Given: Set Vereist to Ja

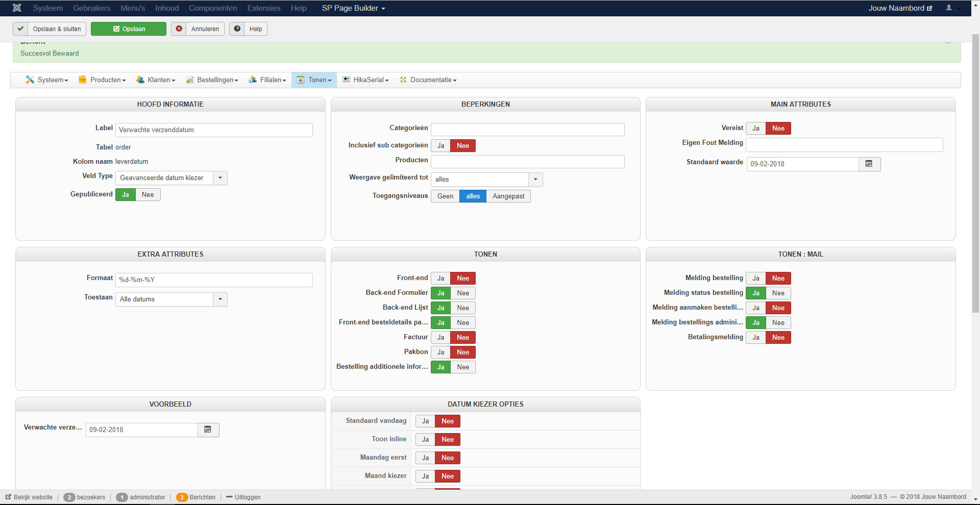Looking at the screenshot, I should 756,128.
